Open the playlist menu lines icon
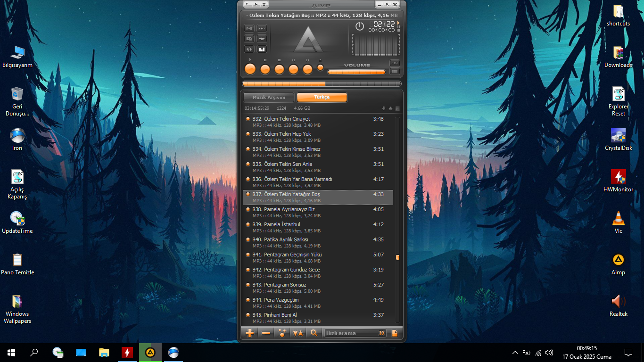644x362 pixels. tap(397, 108)
